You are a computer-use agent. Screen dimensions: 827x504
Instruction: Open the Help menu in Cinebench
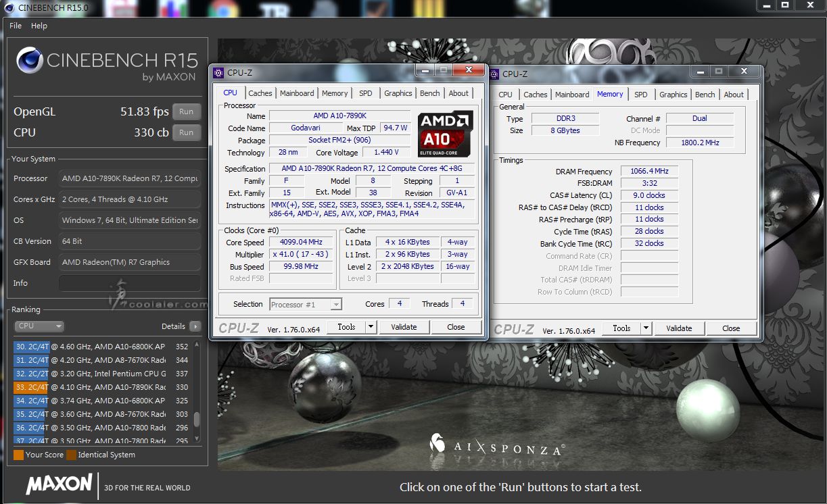click(39, 26)
